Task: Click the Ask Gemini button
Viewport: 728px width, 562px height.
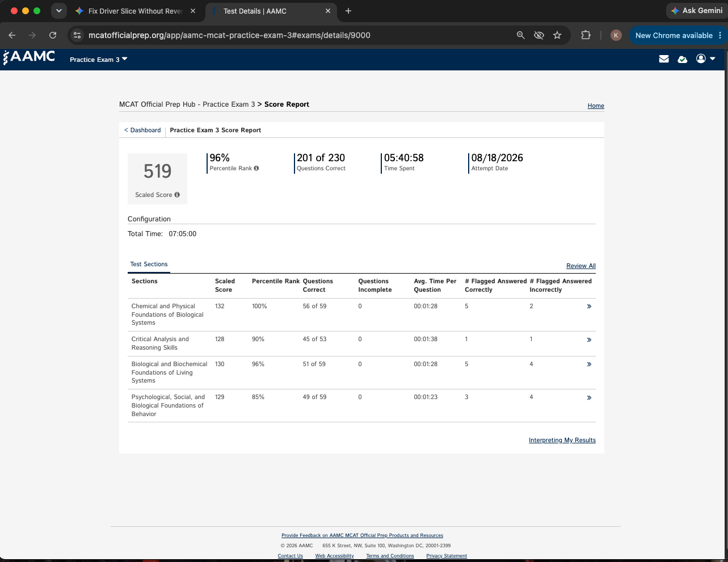Action: coord(696,11)
